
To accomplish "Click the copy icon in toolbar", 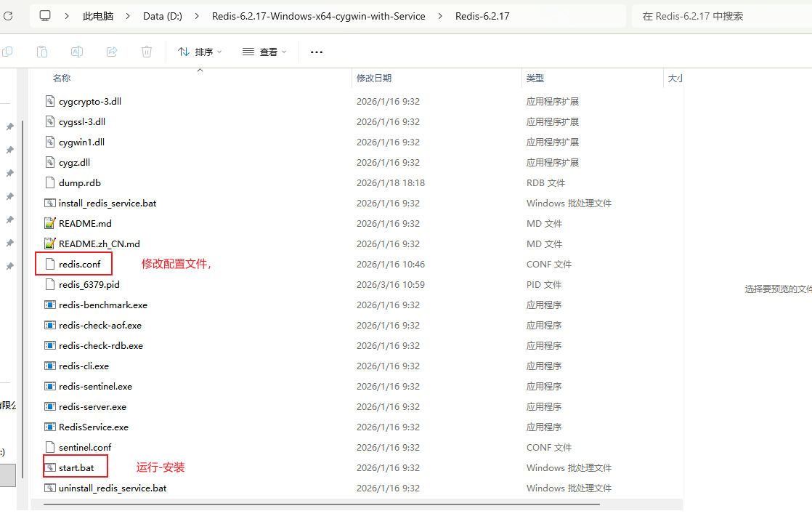I will [7, 52].
